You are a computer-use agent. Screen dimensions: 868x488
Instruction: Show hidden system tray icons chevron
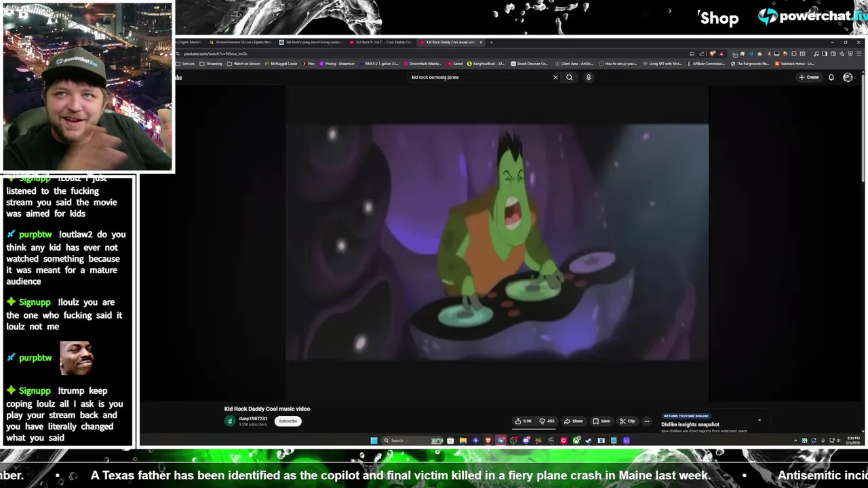pos(796,441)
